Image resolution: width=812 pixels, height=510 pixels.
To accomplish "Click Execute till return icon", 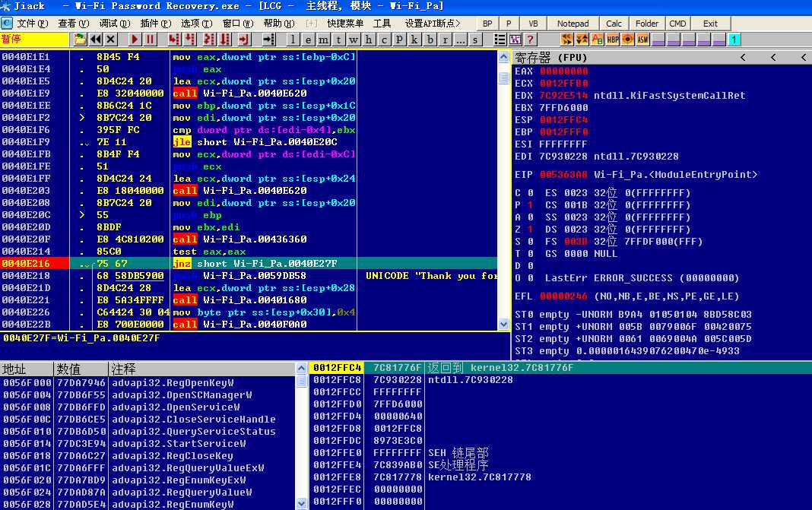I will coord(243,40).
